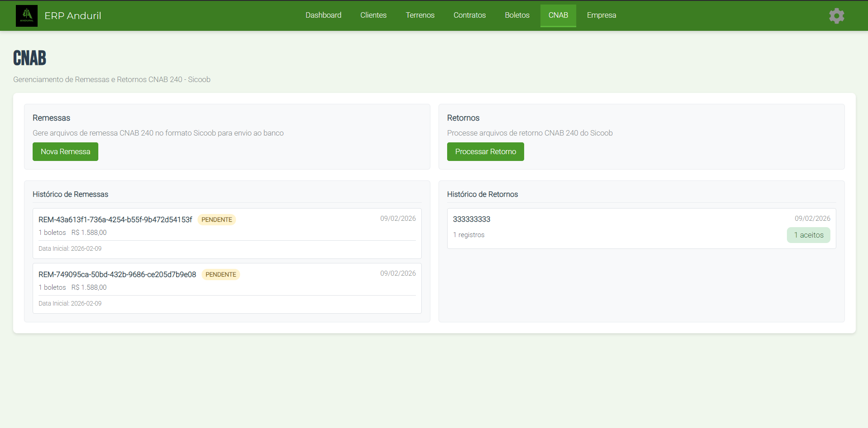Click the Nova Remessa button
The width and height of the screenshot is (868, 428).
(x=65, y=152)
